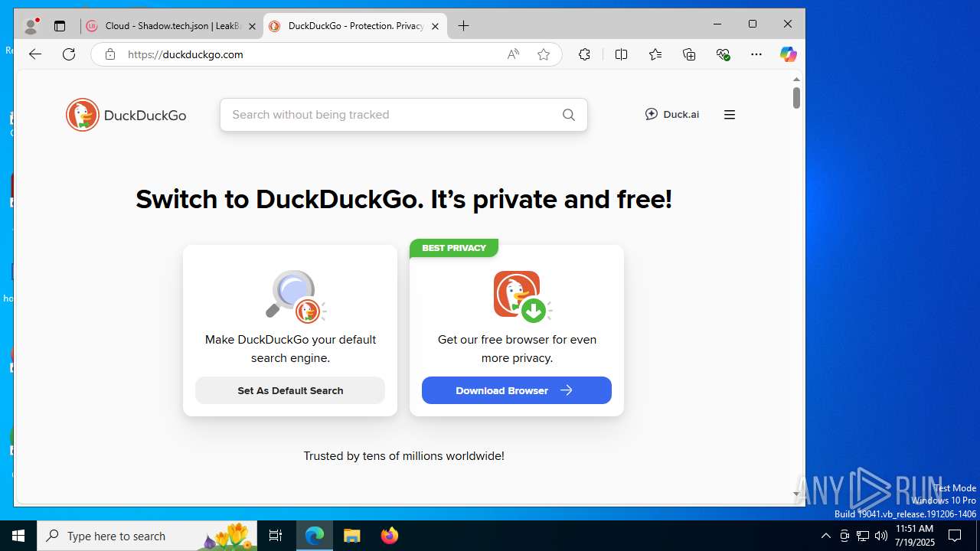Click taskbar Type here to search box
980x551 pixels.
tap(147, 536)
